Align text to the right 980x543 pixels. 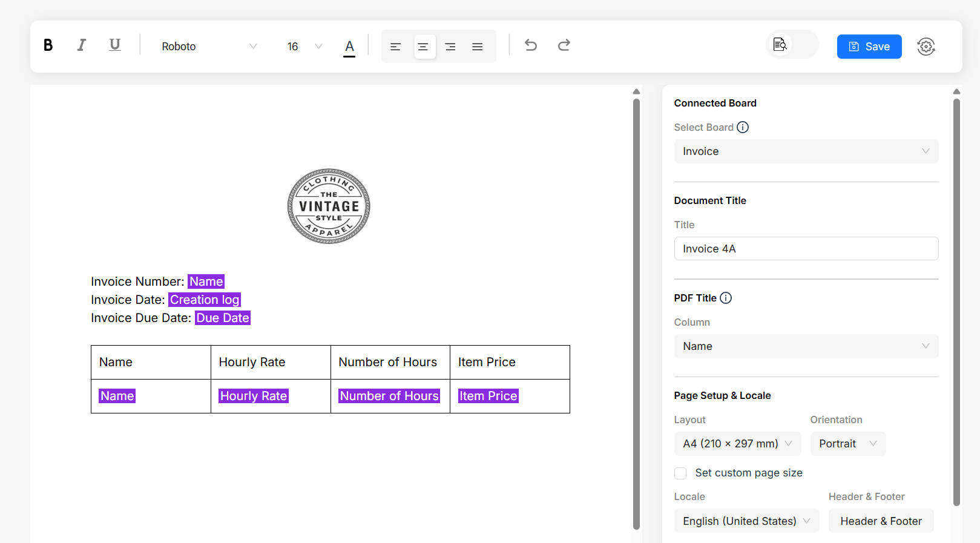[x=450, y=47]
